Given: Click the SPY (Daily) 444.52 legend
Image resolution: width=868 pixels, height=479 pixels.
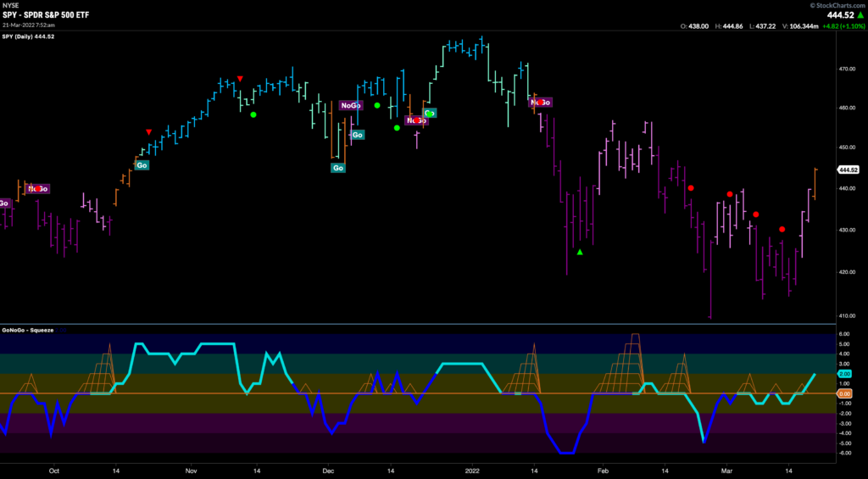Looking at the screenshot, I should coord(28,36).
